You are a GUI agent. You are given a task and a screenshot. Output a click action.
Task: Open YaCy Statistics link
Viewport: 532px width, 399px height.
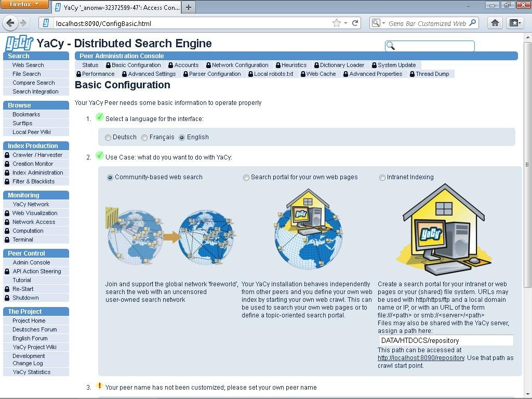pos(32,372)
